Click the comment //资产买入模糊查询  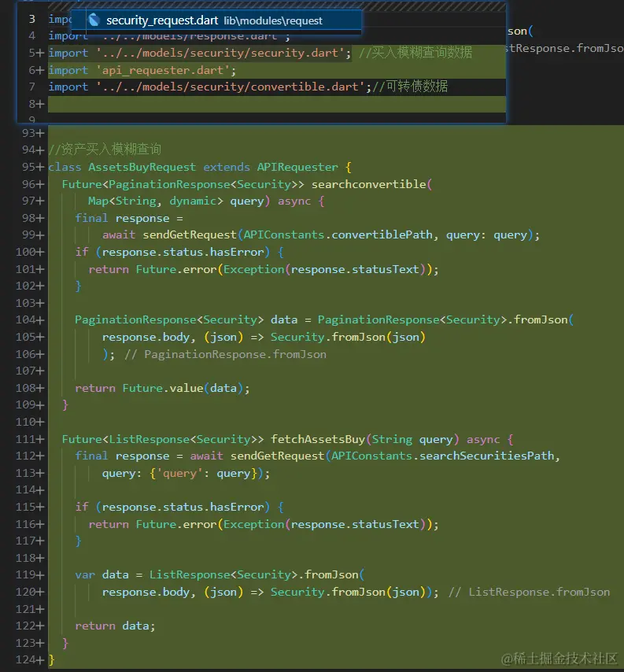coord(105,150)
